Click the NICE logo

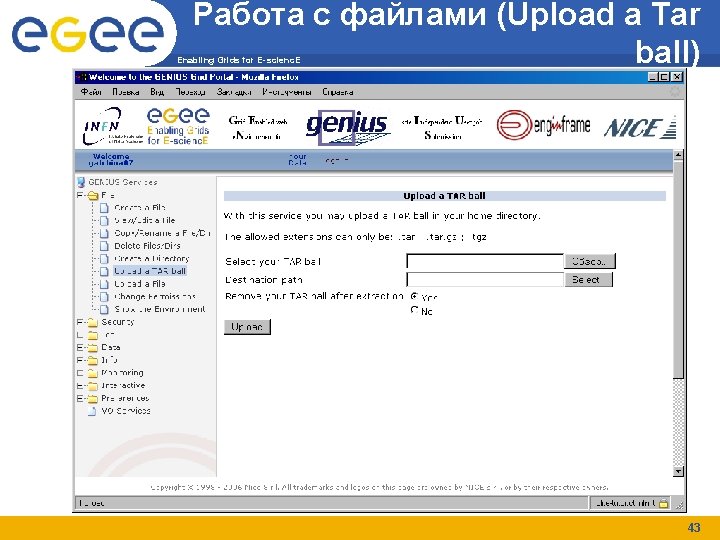pyautogui.click(x=640, y=127)
